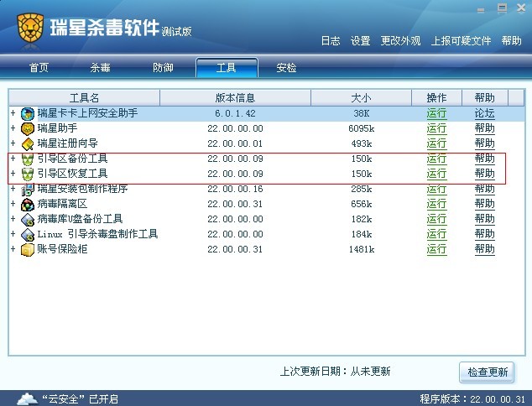
Task: Open 上报可疑文件 in the top menu
Action: coord(461,41)
